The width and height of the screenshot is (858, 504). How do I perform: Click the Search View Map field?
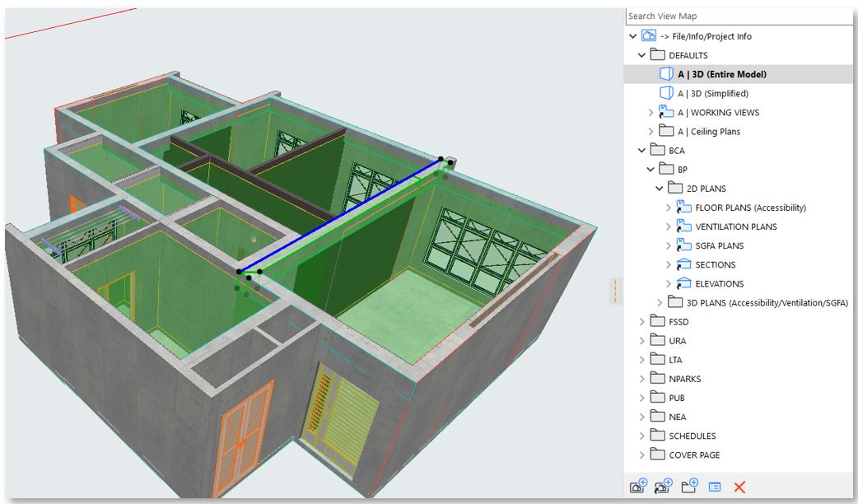pos(737,16)
